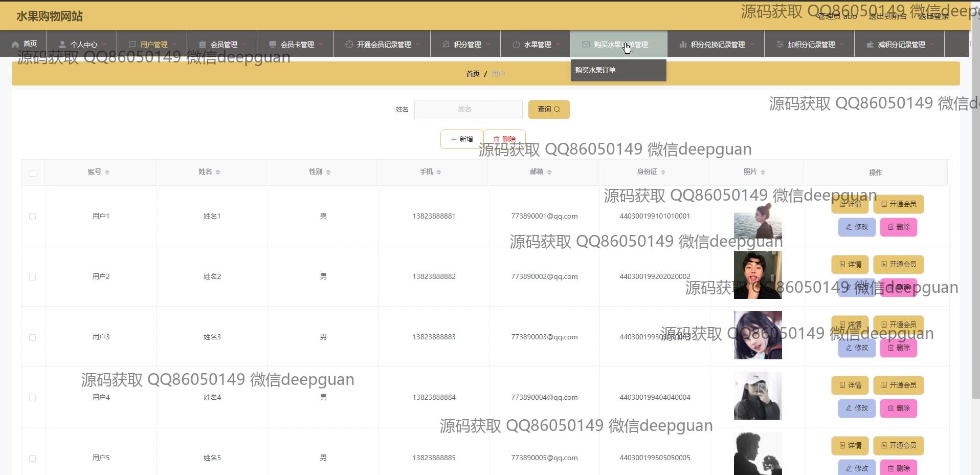Screen dimensions: 980x475
Task: Select the checkbox for 用户3 row
Action: point(33,337)
